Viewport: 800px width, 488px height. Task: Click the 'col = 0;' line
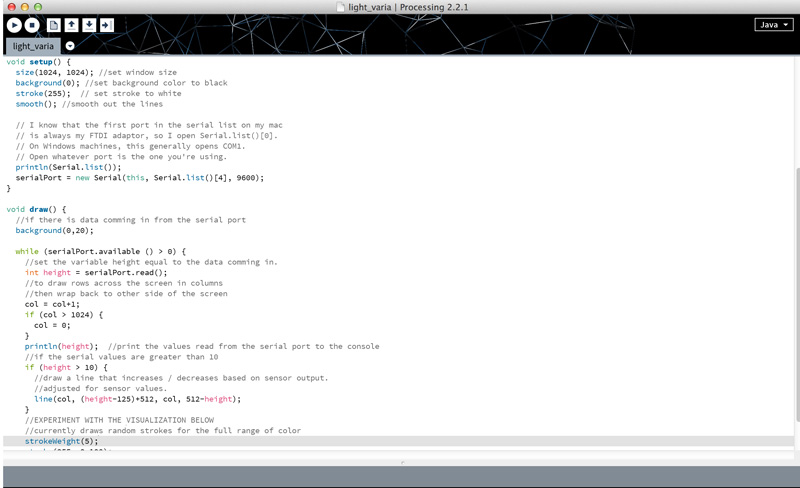52,325
